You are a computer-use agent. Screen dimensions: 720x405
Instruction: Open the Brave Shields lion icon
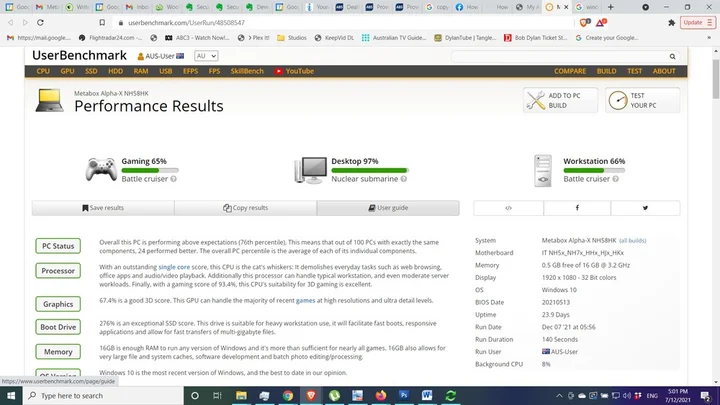click(x=585, y=22)
